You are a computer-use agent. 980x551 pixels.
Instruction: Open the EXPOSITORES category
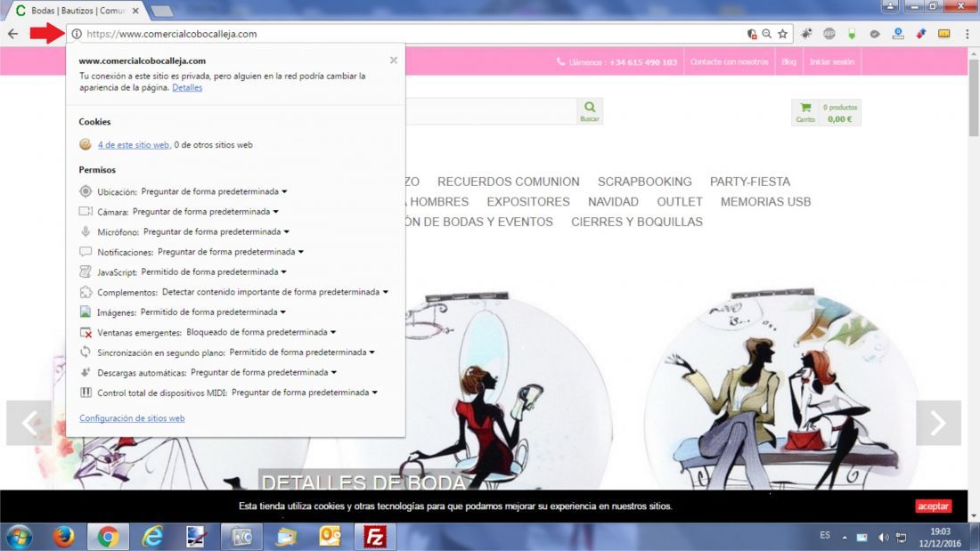[528, 202]
